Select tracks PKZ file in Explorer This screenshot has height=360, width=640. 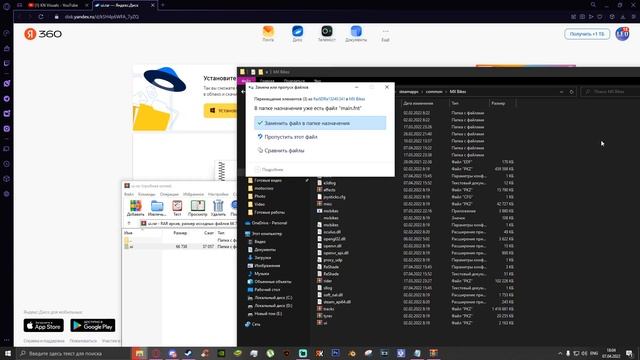pyautogui.click(x=326, y=309)
